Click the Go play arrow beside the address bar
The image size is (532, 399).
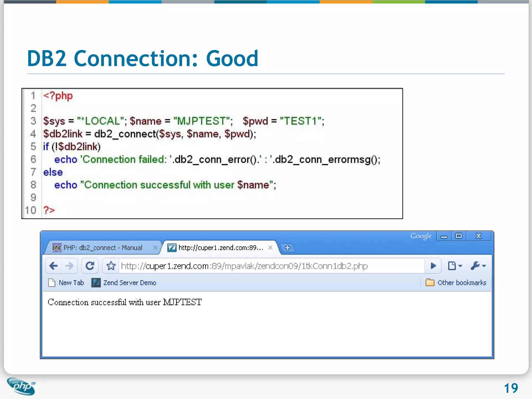[x=433, y=266]
